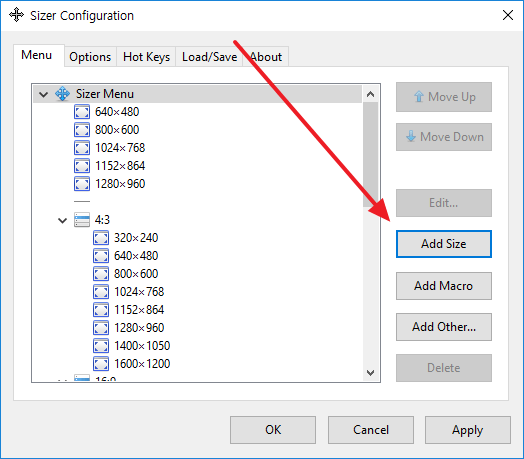Open the Load/Save tab

[210, 57]
